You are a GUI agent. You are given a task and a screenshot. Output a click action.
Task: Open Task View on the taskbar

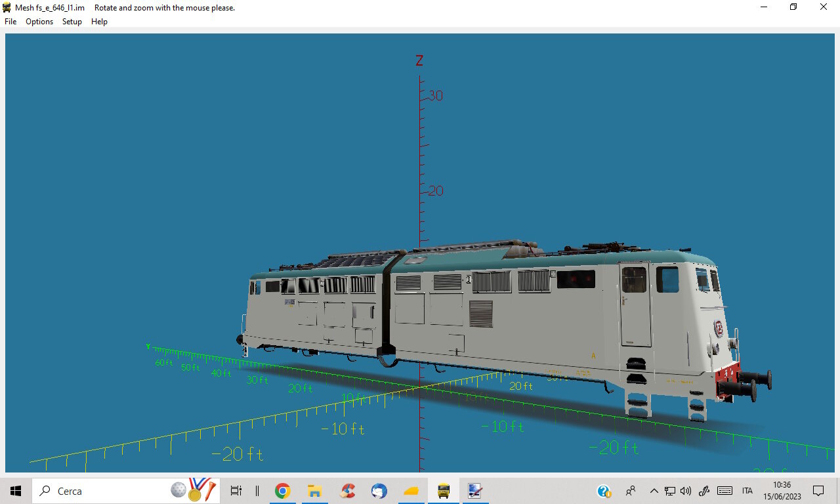coord(236,491)
